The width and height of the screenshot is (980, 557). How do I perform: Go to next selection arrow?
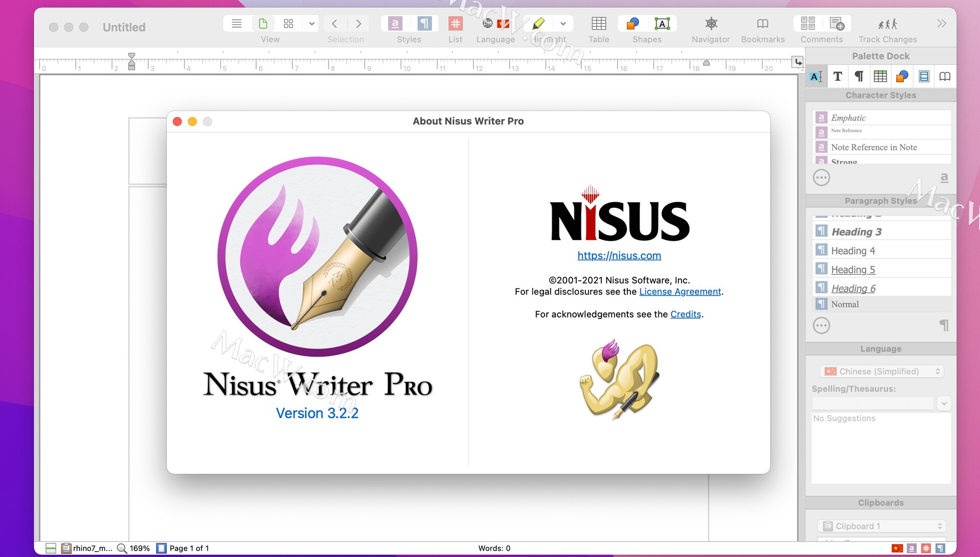pyautogui.click(x=359, y=23)
